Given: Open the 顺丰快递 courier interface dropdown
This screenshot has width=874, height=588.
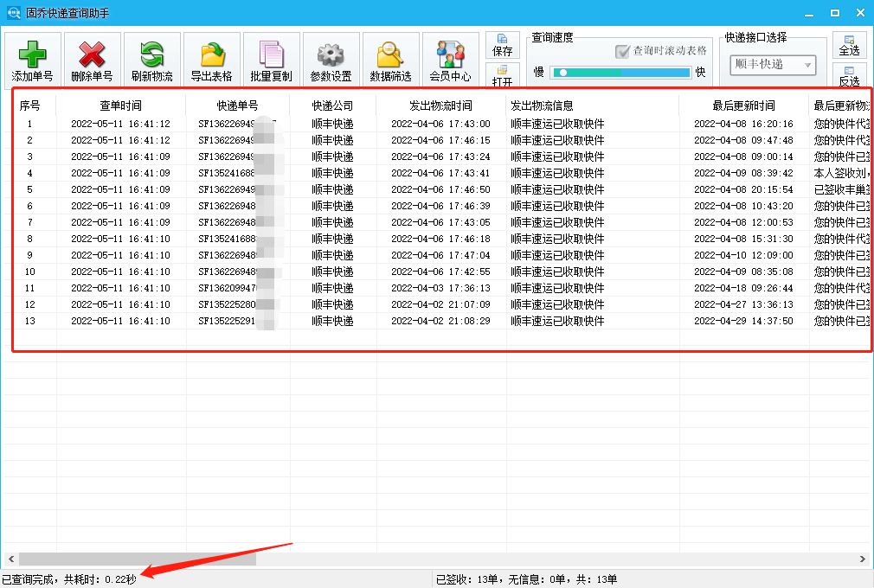Looking at the screenshot, I should coord(773,66).
